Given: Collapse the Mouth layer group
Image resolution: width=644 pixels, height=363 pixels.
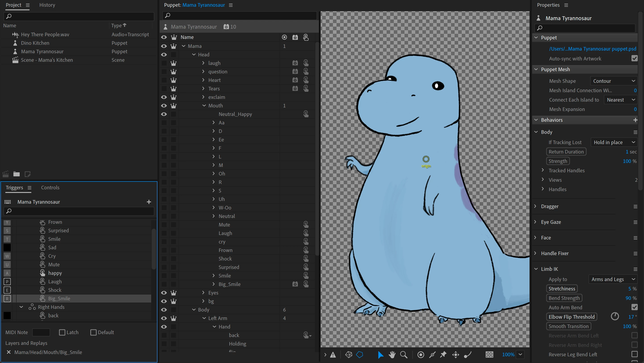Looking at the screenshot, I should pos(204,106).
